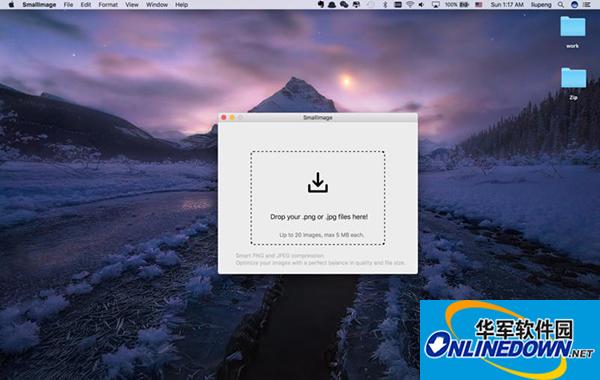Click the Bluetooth icon in menu bar
This screenshot has width=600, height=380.
pyautogui.click(x=385, y=5)
